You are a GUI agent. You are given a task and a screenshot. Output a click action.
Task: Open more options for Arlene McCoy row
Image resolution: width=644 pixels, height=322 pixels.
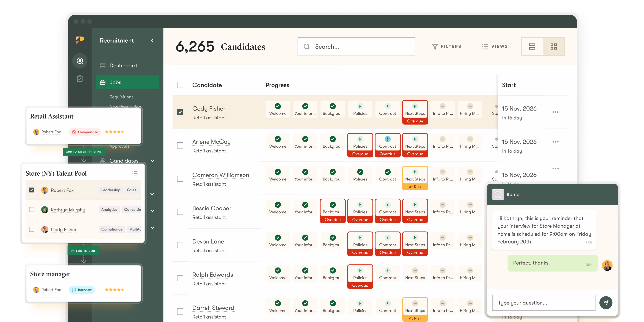coord(555,142)
